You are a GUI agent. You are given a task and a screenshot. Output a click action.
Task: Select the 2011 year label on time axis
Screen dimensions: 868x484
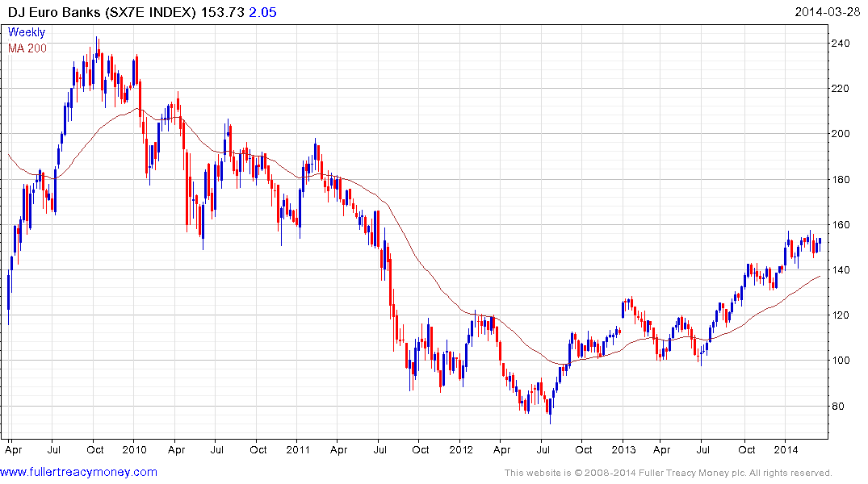(298, 449)
